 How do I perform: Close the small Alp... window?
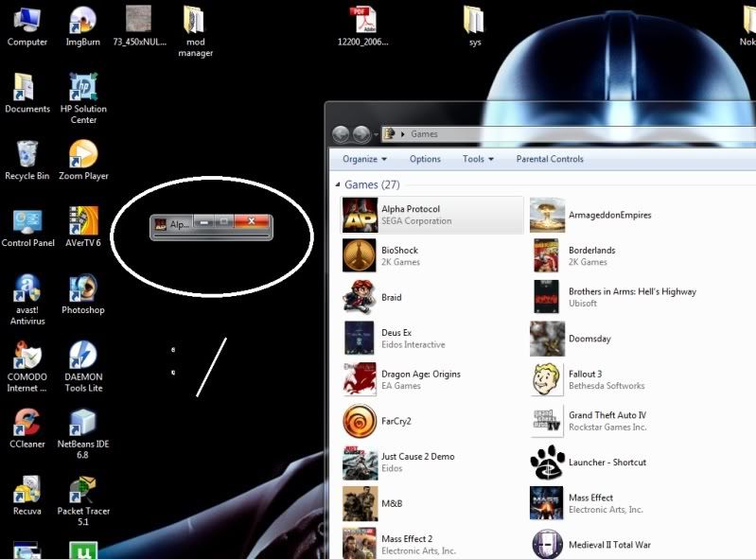251,220
